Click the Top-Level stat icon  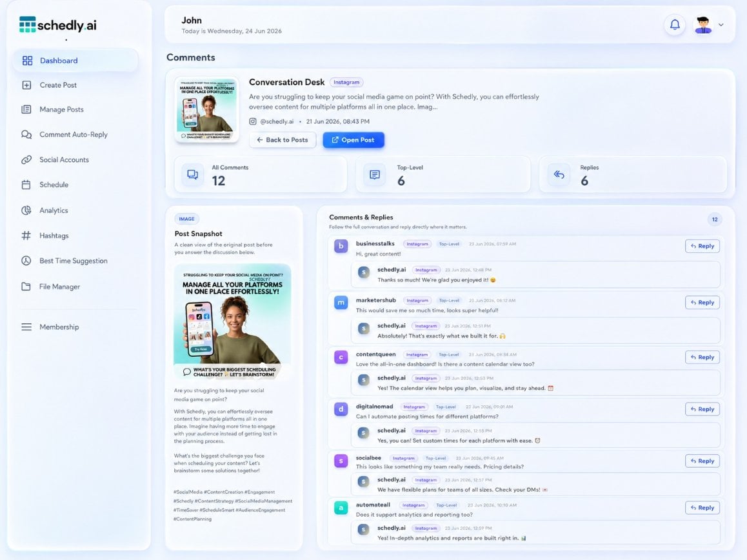[x=375, y=174]
